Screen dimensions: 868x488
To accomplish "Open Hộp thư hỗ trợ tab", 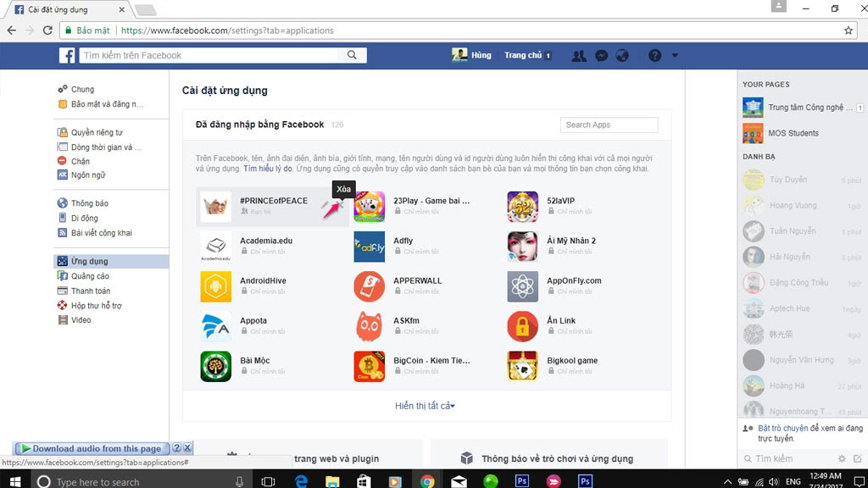I will (x=96, y=305).
